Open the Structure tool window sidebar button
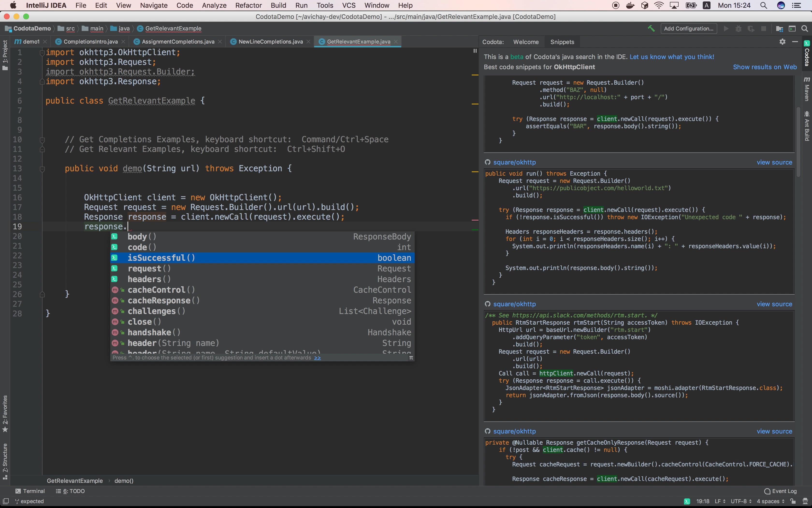812x508 pixels. click(x=5, y=462)
